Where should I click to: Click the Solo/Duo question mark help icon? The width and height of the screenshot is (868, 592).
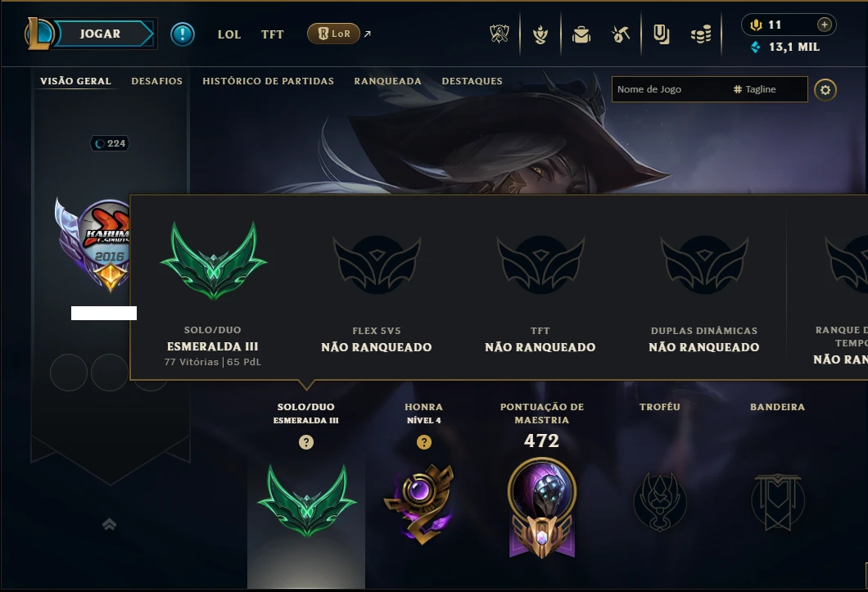(306, 442)
